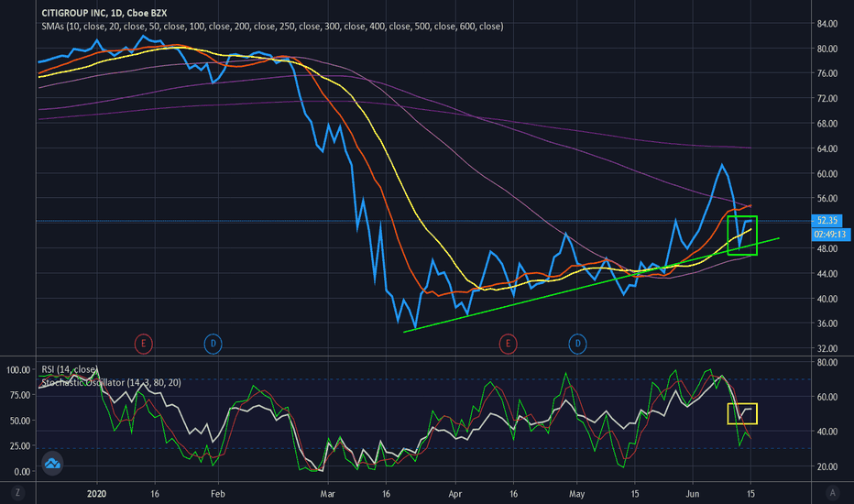Click the 56.00 price axis label
The width and height of the screenshot is (854, 504).
point(827,199)
